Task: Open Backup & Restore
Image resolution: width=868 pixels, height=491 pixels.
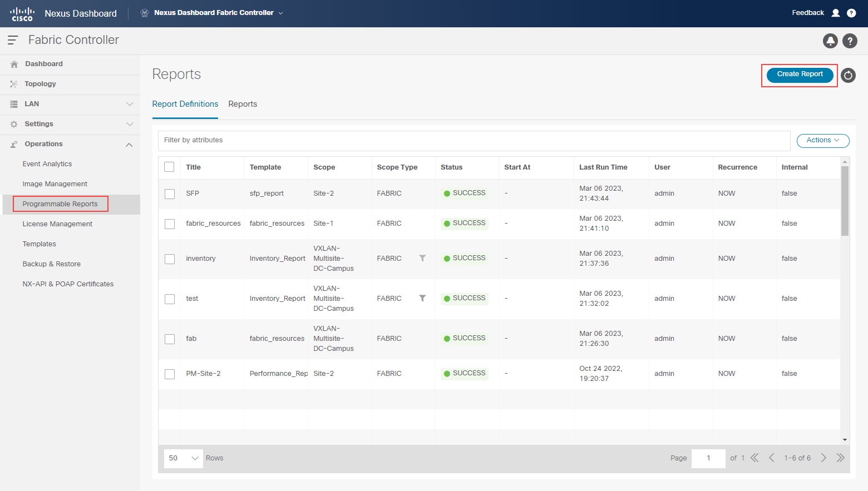Action: click(51, 264)
